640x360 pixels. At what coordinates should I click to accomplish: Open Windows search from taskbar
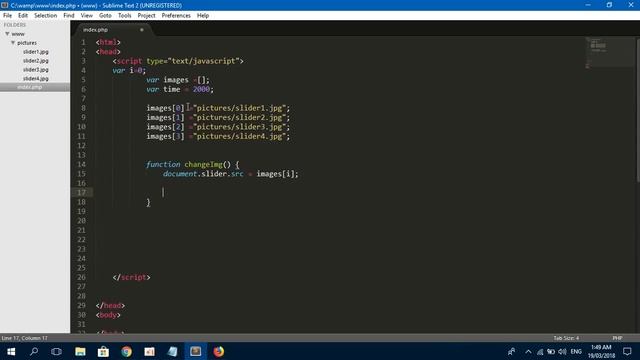tap(34, 351)
